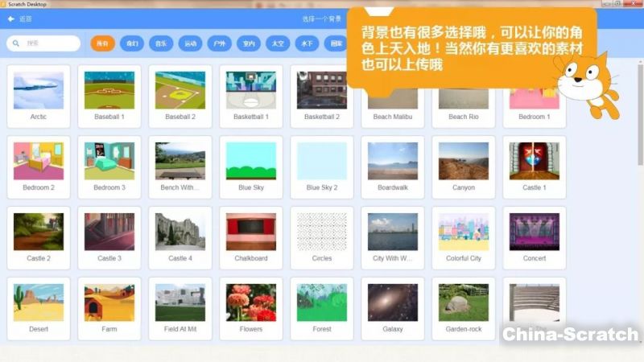Viewport: 644px width, 362px height.
Task: Filter backdrops by 运动 (Sports)
Action: [x=190, y=43]
